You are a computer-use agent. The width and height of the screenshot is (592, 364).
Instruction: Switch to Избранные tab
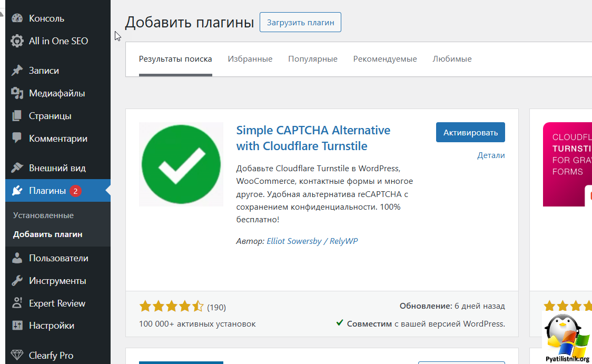pos(250,59)
